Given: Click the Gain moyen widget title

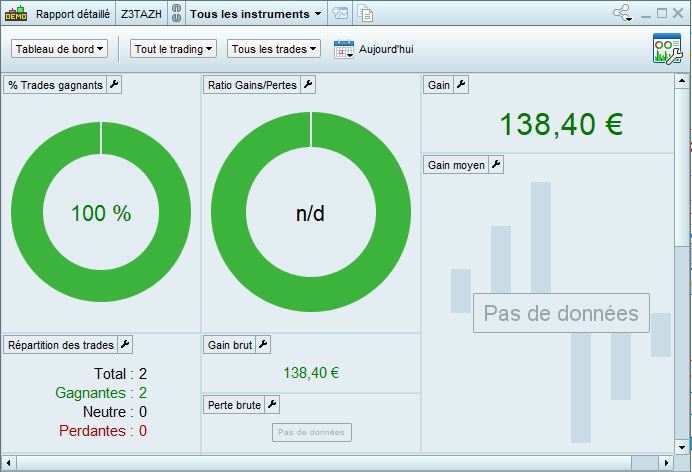Looking at the screenshot, I should 456,165.
